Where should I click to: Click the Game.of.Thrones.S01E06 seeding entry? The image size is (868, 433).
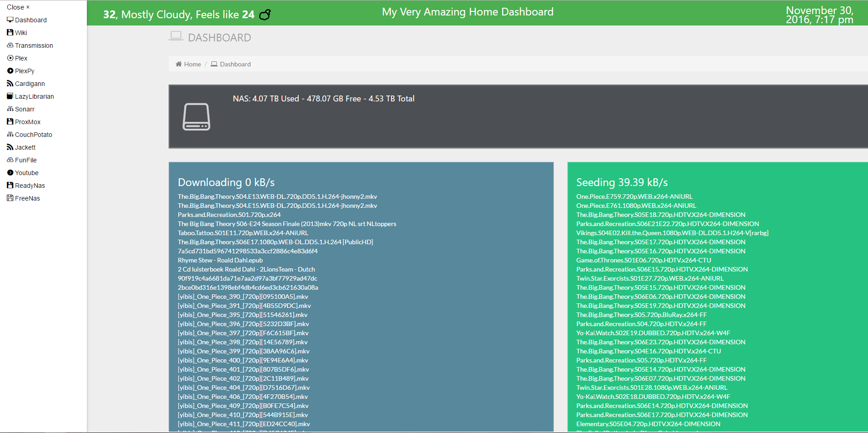pos(643,260)
